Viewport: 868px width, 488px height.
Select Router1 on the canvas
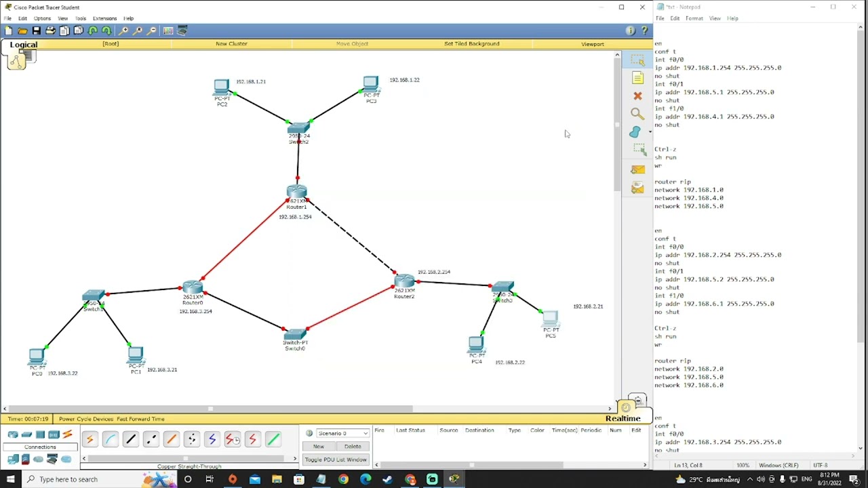pyautogui.click(x=296, y=193)
